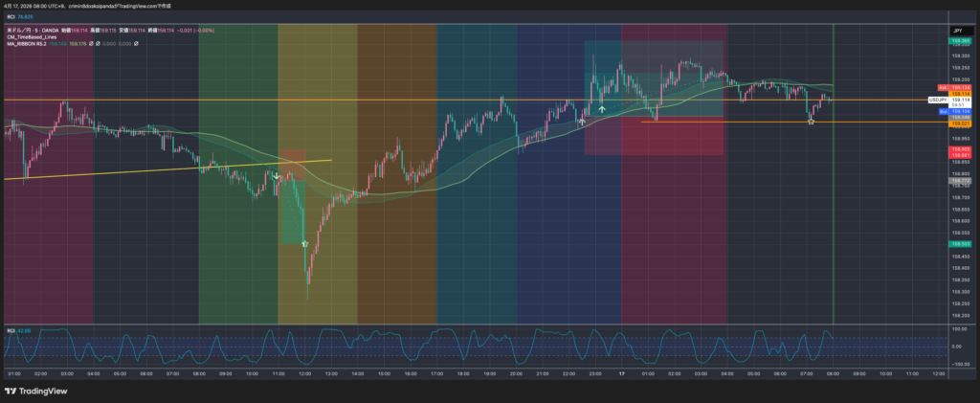Click the down-arrow marker on the yellow trend line
This screenshot has height=403, width=980.
[x=277, y=176]
